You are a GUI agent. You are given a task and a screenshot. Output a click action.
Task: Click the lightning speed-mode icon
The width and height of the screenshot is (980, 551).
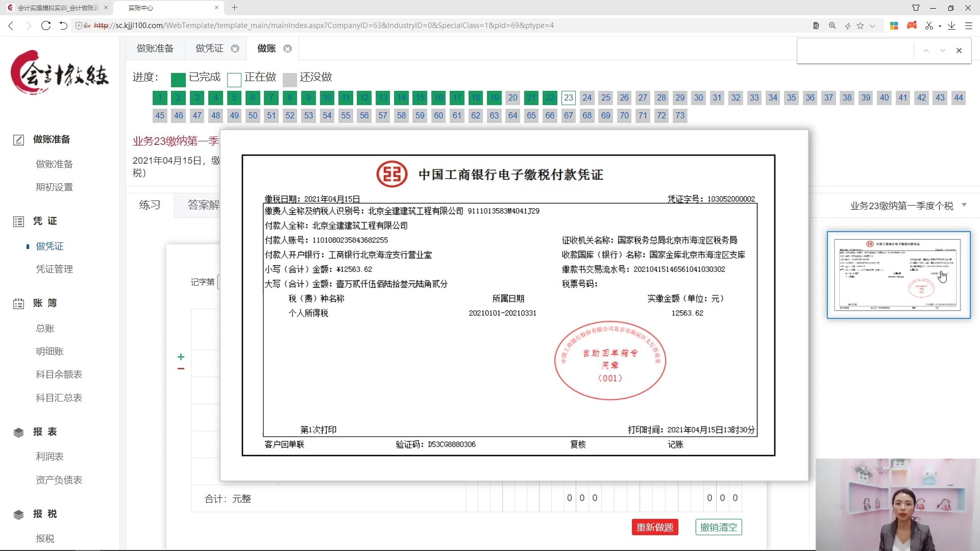coord(848,26)
